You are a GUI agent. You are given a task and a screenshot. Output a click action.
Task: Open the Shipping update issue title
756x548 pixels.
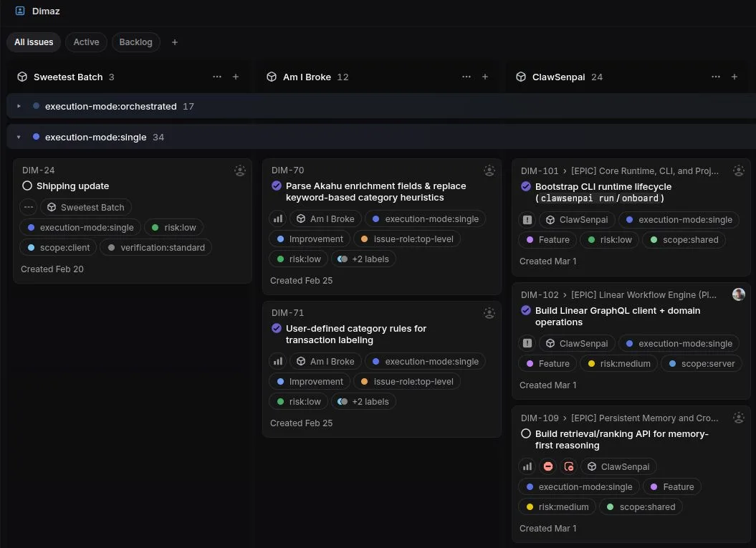point(73,186)
